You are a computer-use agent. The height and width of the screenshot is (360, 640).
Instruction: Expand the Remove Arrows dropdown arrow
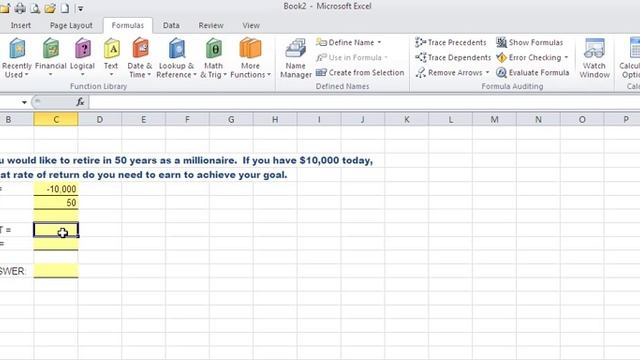pyautogui.click(x=487, y=73)
